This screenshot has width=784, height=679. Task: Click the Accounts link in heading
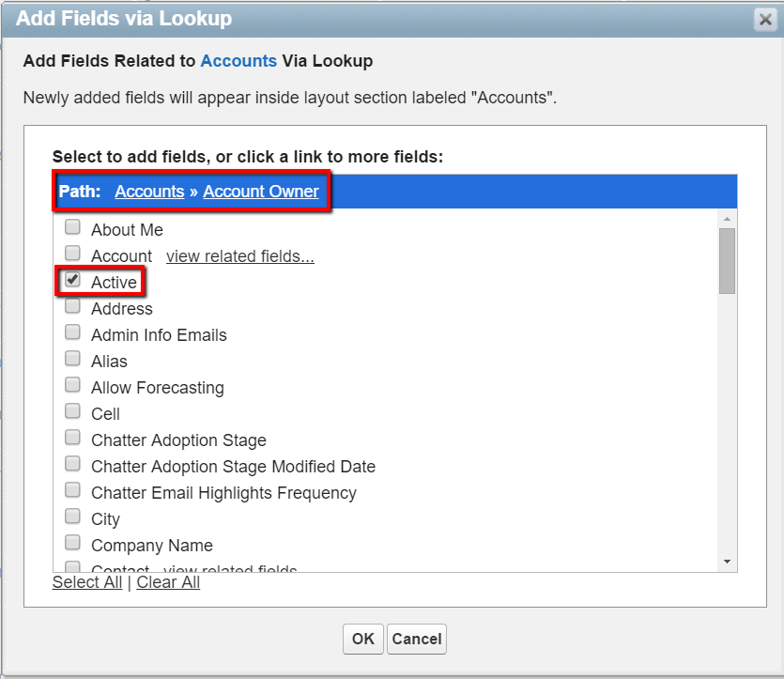click(x=238, y=61)
